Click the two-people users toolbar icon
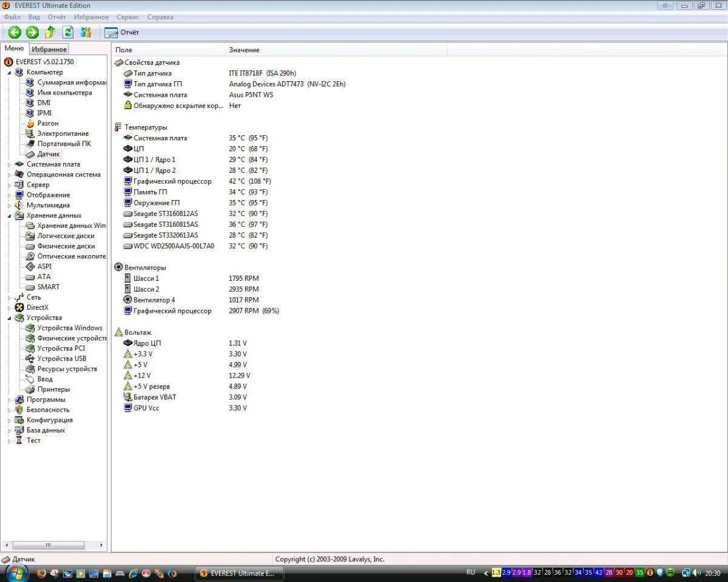 [86, 32]
